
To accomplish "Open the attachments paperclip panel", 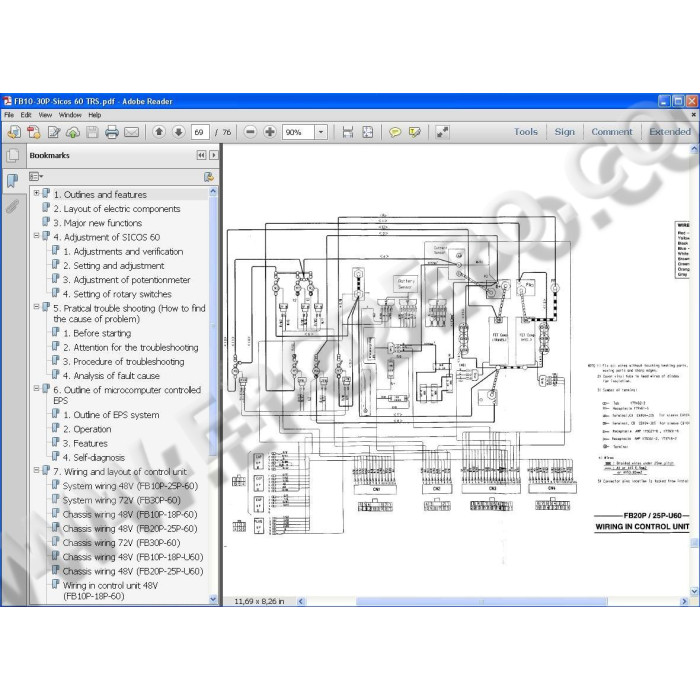I will click(12, 206).
